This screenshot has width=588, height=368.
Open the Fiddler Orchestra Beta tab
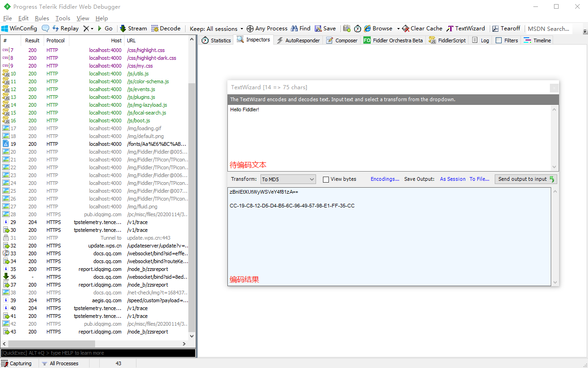393,40
